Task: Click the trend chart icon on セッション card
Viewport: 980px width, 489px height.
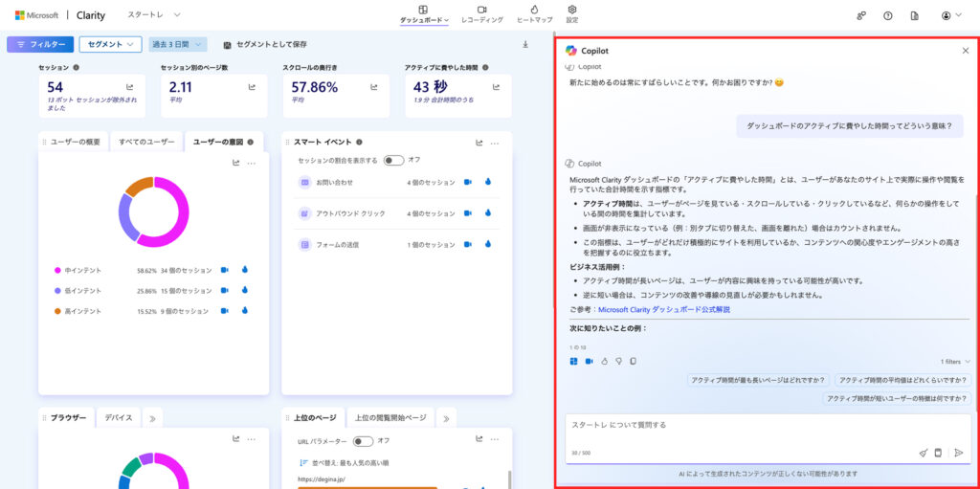Action: click(130, 87)
